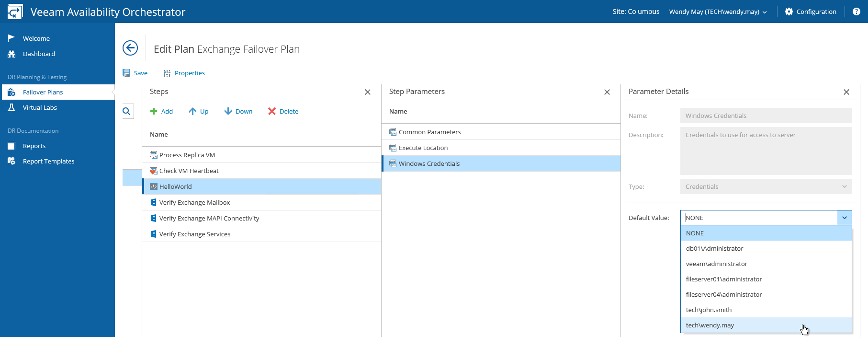
Task: Close the Step Parameters panel
Action: [607, 92]
